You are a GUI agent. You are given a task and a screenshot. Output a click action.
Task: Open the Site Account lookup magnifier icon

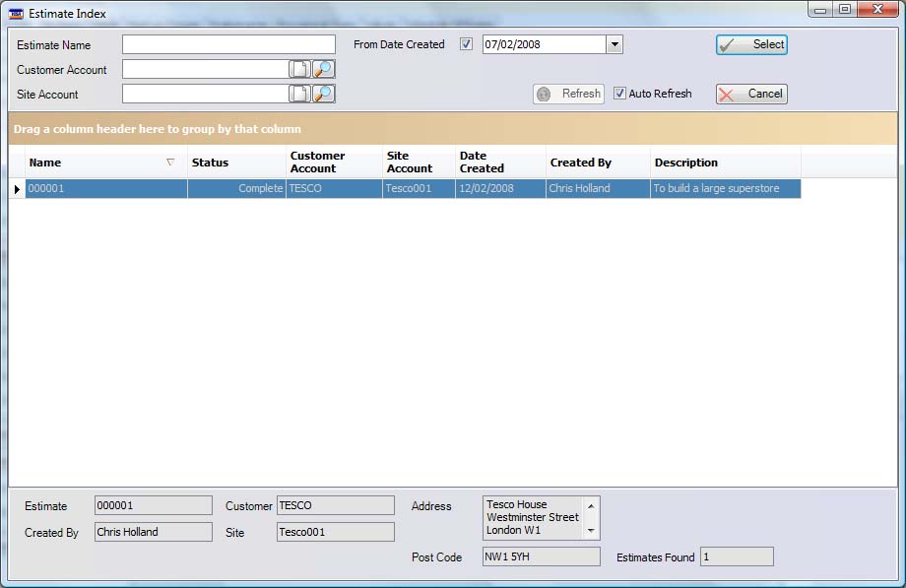[x=321, y=95]
